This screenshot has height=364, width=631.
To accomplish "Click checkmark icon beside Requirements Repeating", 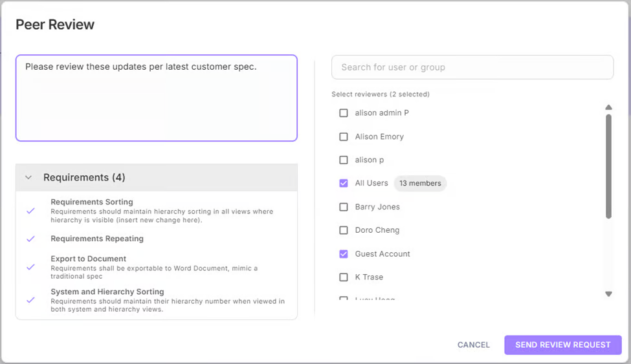I will [30, 239].
